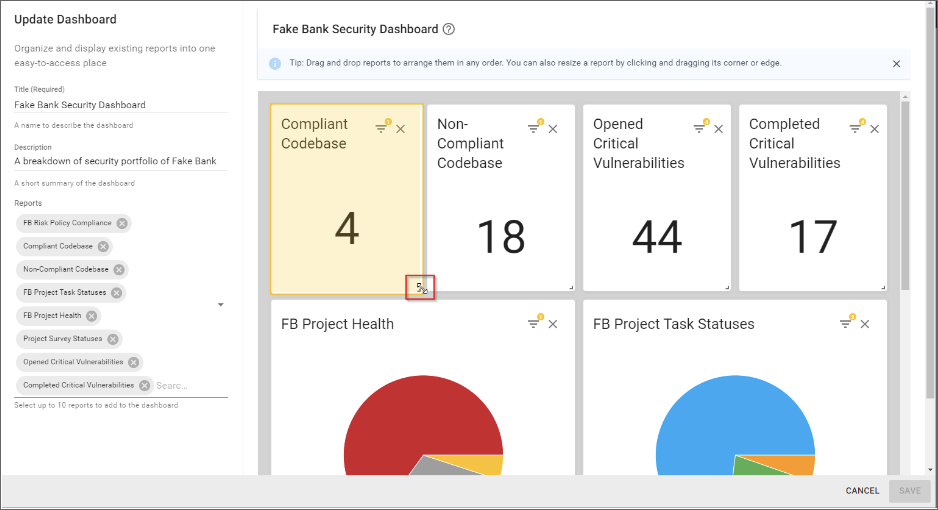Click the dashboard vertical scrollbar
This screenshot has width=938, height=510.
pos(904,200)
